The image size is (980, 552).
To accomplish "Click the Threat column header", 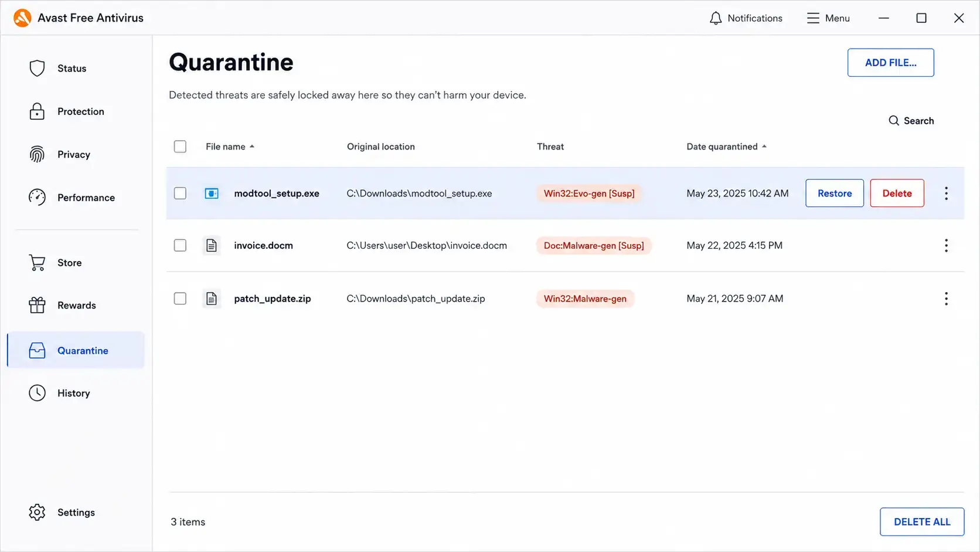I will coord(550,147).
